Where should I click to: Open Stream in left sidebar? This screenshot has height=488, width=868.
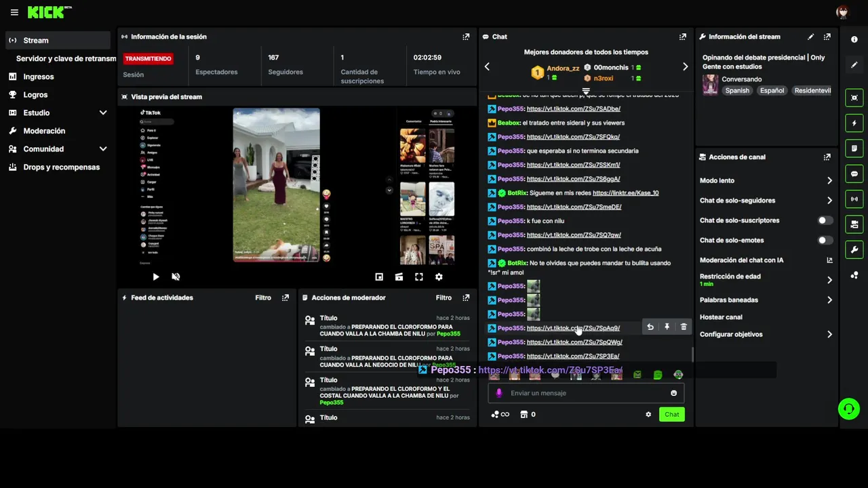[58, 40]
